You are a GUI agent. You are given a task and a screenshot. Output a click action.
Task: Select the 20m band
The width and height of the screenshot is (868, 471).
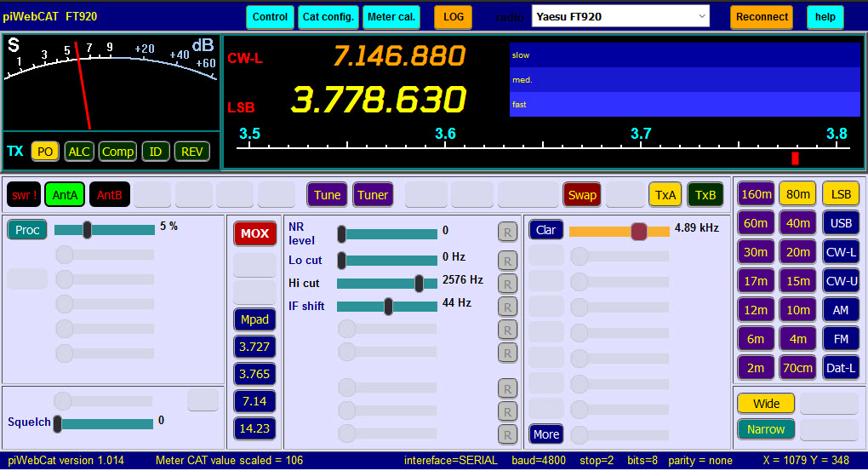tap(797, 252)
